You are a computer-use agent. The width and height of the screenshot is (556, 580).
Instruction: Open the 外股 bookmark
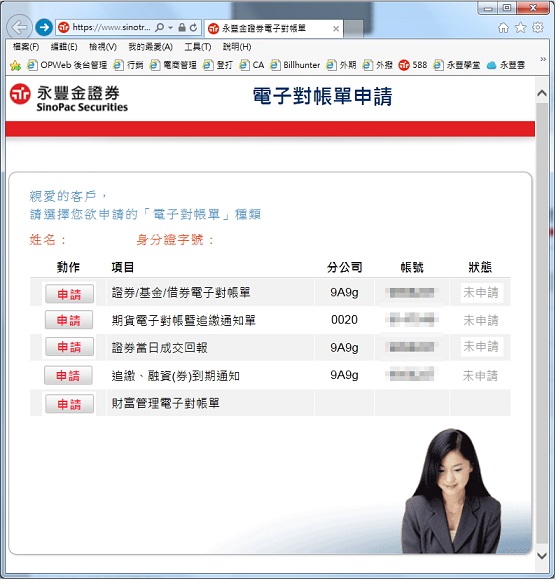[x=377, y=65]
